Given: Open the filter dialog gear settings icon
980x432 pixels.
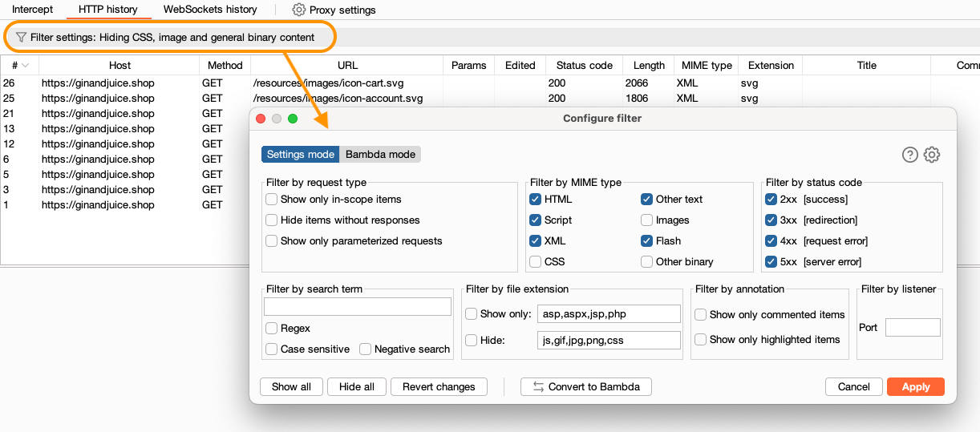Looking at the screenshot, I should coord(931,155).
